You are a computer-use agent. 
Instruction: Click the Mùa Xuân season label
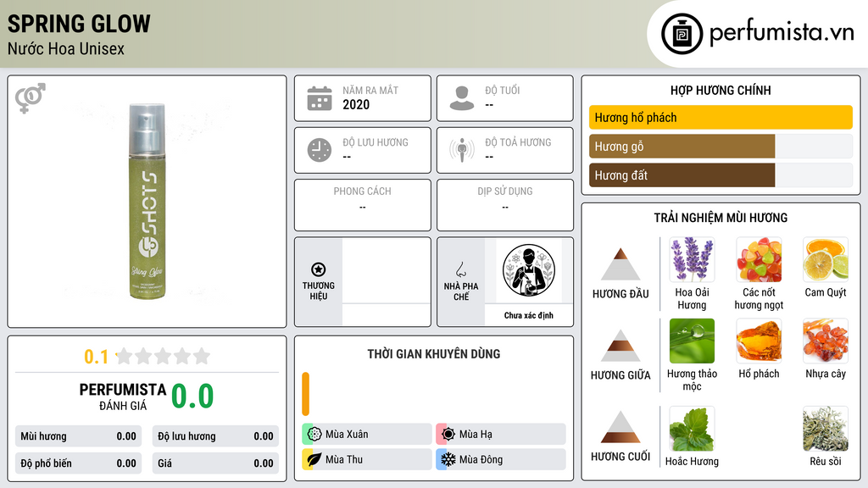click(347, 435)
